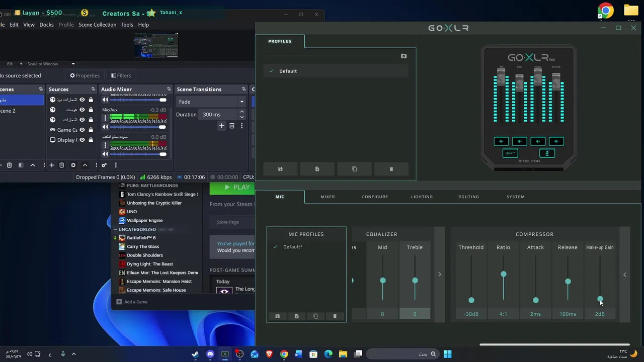Open Filters button in OBS source toolbar
The image size is (644, 362).
click(x=121, y=75)
